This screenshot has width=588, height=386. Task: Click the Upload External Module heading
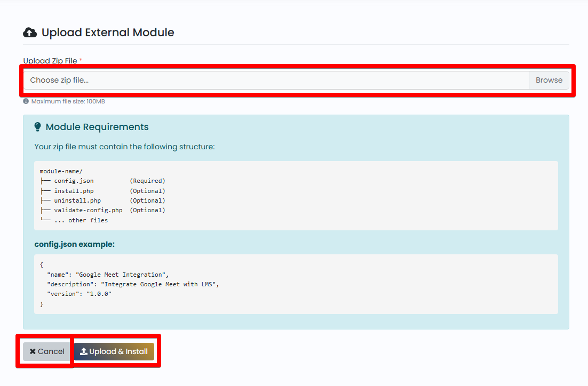[x=108, y=33]
